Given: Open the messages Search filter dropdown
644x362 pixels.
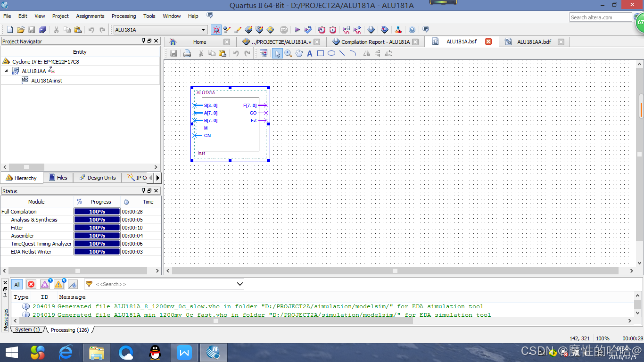Looking at the screenshot, I should 239,284.
